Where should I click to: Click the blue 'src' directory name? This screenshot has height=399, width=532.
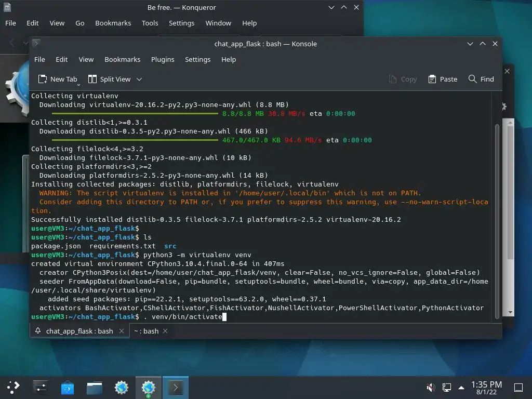coord(170,246)
